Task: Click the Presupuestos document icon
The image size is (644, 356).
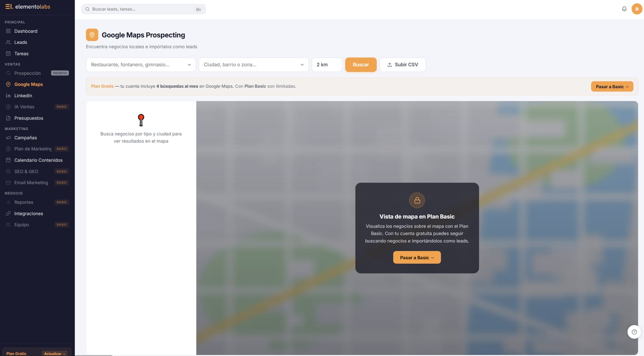Action: point(8,118)
